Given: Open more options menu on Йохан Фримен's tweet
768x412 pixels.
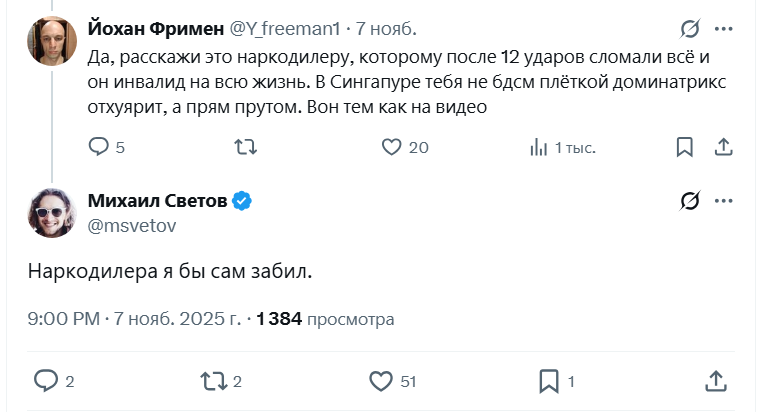Looking at the screenshot, I should (x=724, y=28).
